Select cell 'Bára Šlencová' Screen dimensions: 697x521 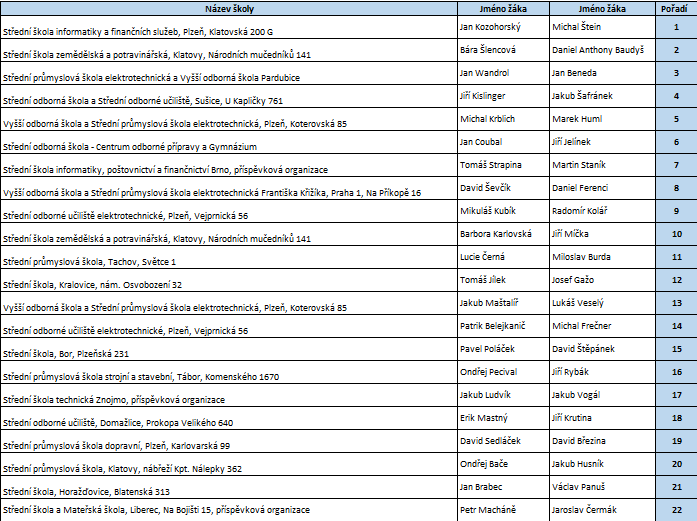click(504, 50)
